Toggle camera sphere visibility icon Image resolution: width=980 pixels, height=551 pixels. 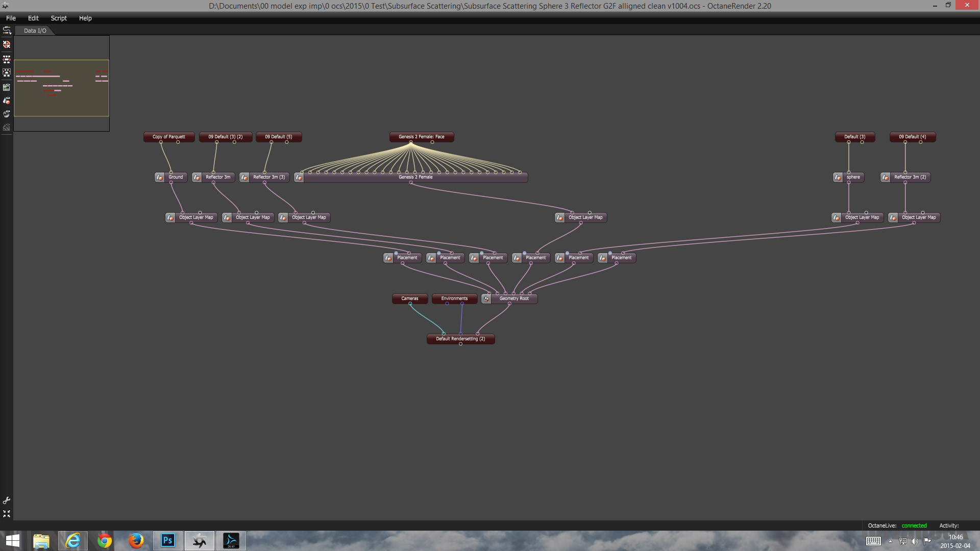[x=7, y=114]
